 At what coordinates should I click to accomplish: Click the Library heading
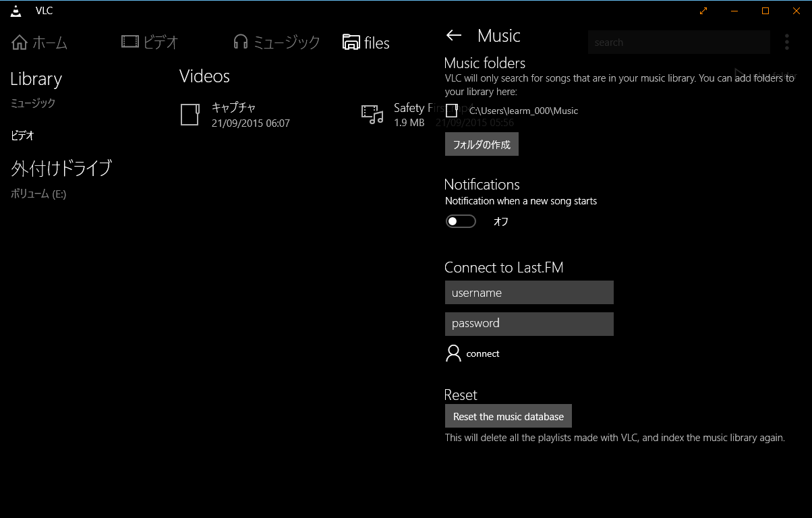tap(36, 79)
